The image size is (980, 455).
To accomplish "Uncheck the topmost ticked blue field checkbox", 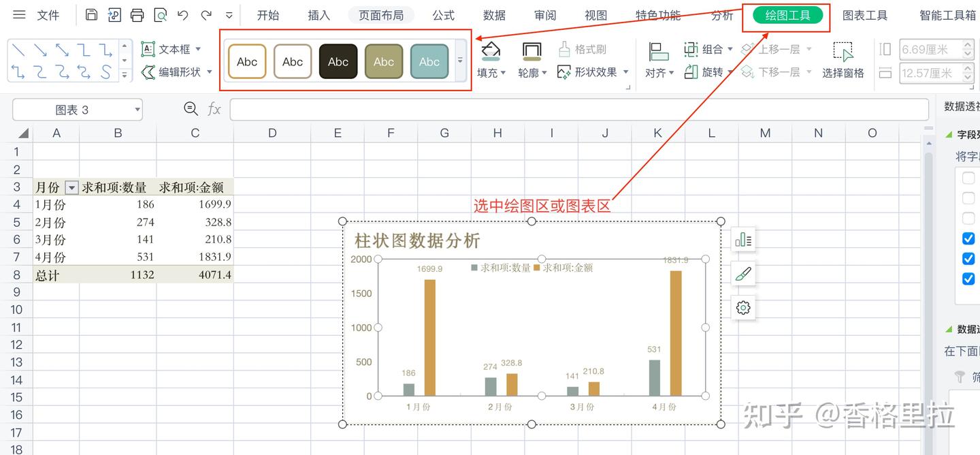I will click(x=968, y=238).
